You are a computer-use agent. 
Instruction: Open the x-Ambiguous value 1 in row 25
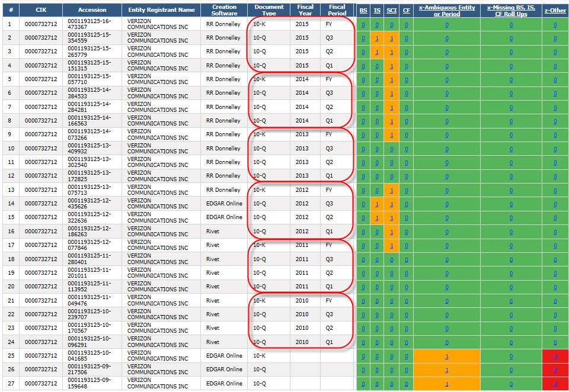[447, 356]
